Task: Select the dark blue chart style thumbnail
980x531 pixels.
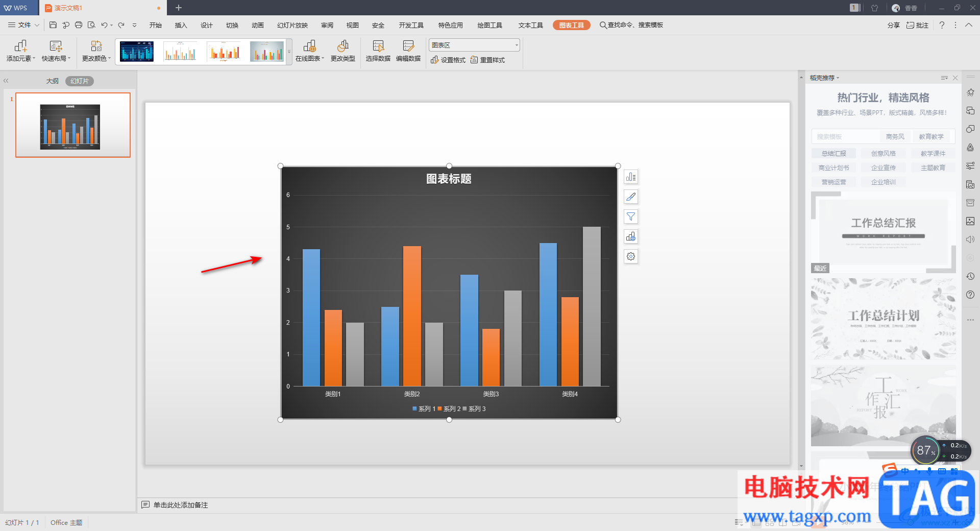Action: pyautogui.click(x=137, y=52)
